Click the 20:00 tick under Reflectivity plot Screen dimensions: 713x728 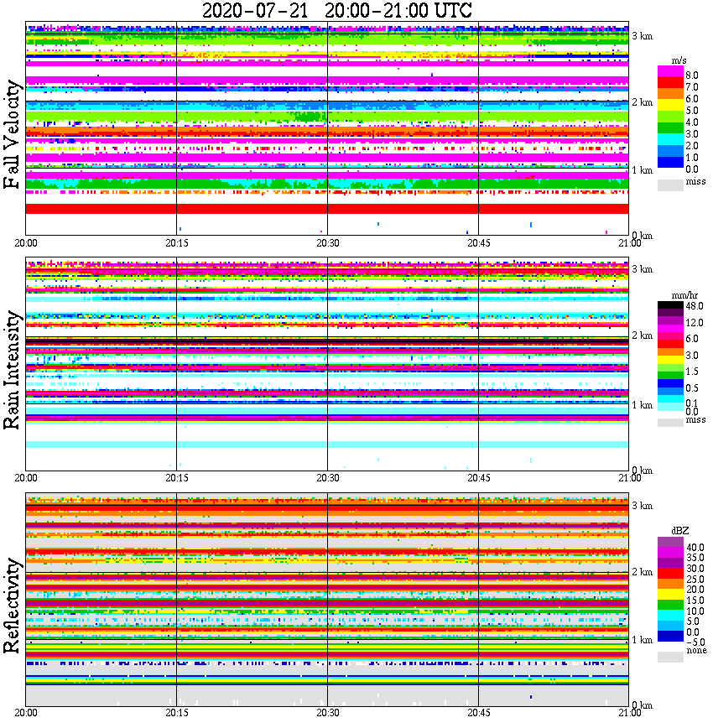point(26,713)
